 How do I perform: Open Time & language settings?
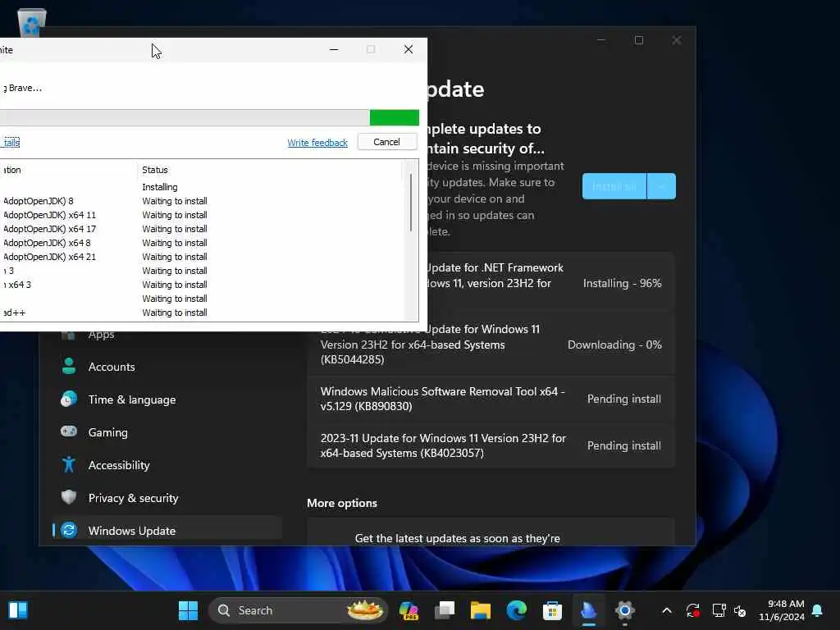[x=167, y=399]
